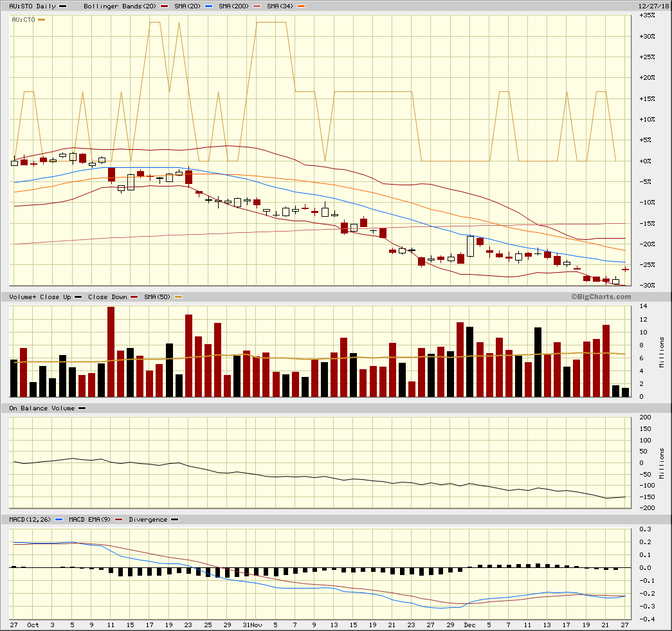The height and width of the screenshot is (631, 672).
Task: Click the blue SMA(20) legend swatch
Action: pyautogui.click(x=209, y=6)
